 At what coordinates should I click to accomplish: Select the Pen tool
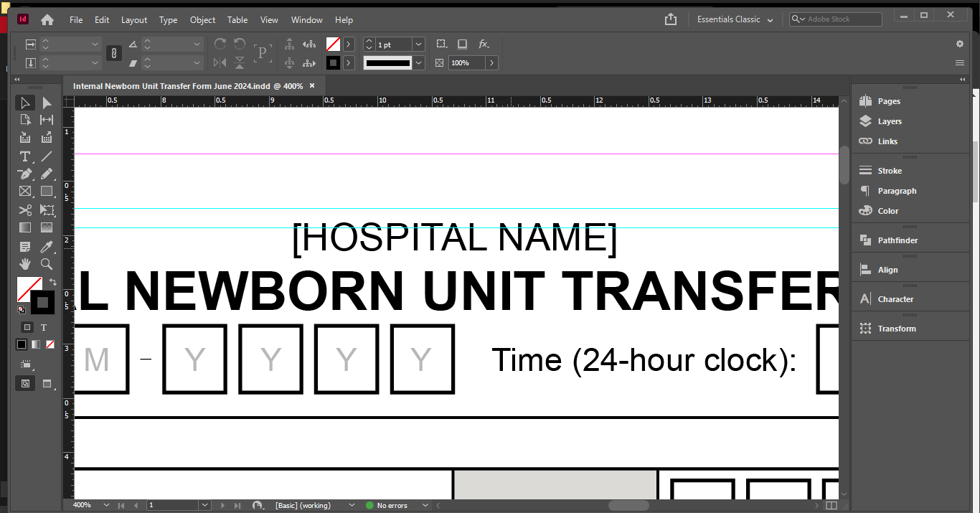click(x=24, y=174)
